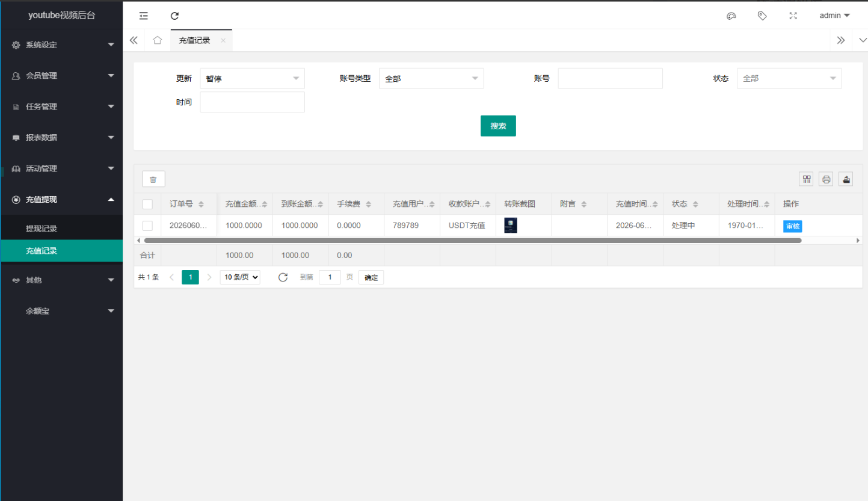Screen dimensions: 868x501
Task: Click the horizontal table scrollbar thumb
Action: [x=473, y=240]
